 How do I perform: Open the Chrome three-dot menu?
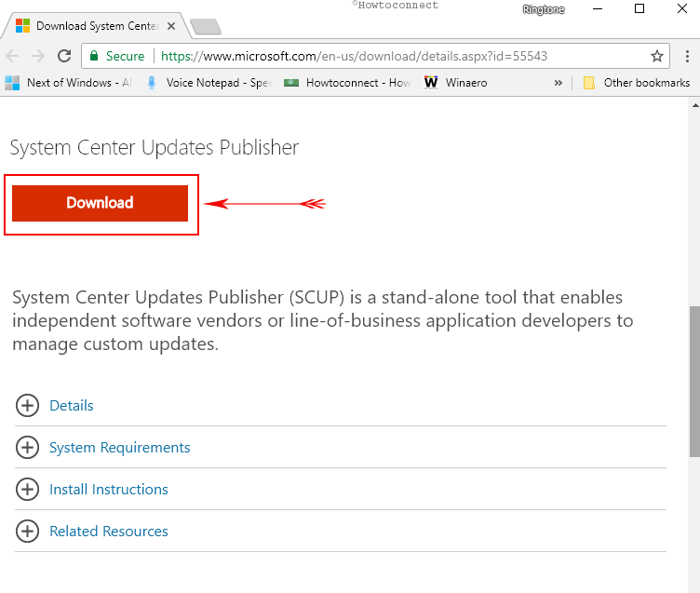pos(687,56)
